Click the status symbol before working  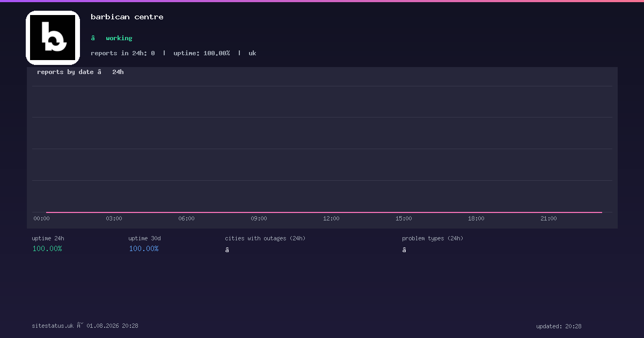point(93,38)
